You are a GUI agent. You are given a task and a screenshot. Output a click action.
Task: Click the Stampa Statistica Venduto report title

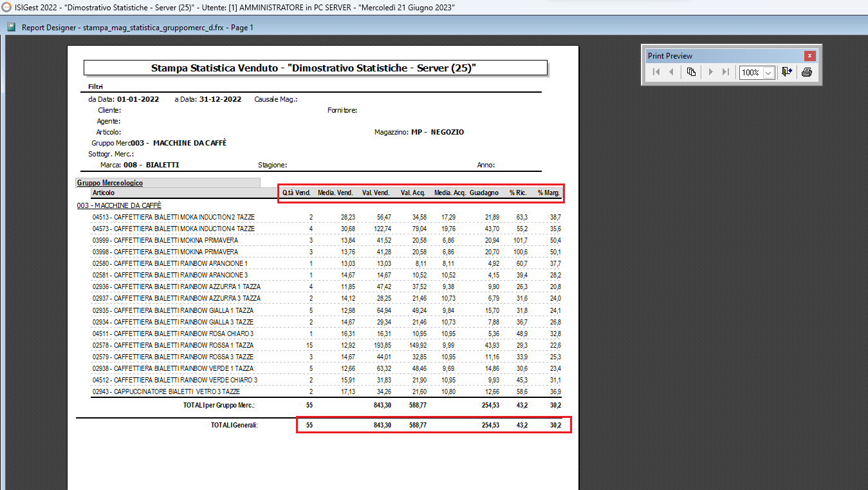[x=315, y=68]
